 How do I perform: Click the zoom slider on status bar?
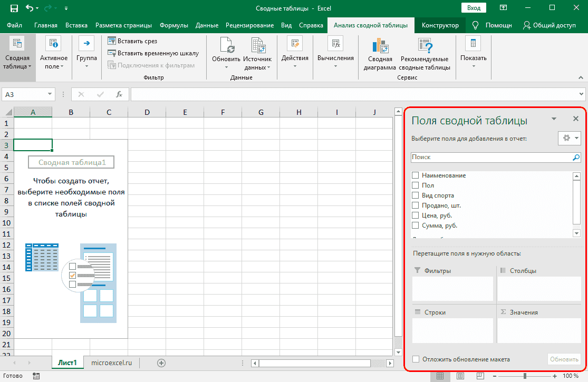(525, 376)
